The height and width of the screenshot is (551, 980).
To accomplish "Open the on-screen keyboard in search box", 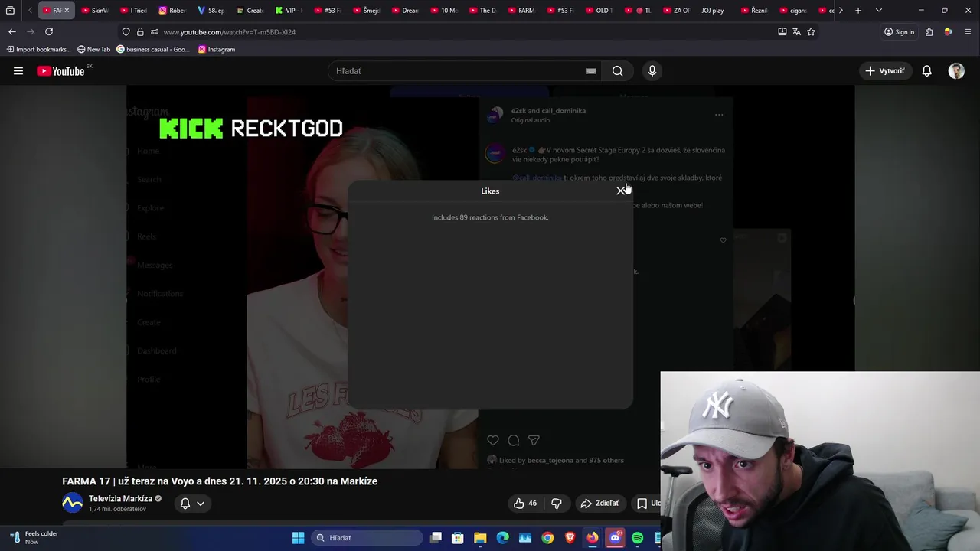I will [591, 71].
